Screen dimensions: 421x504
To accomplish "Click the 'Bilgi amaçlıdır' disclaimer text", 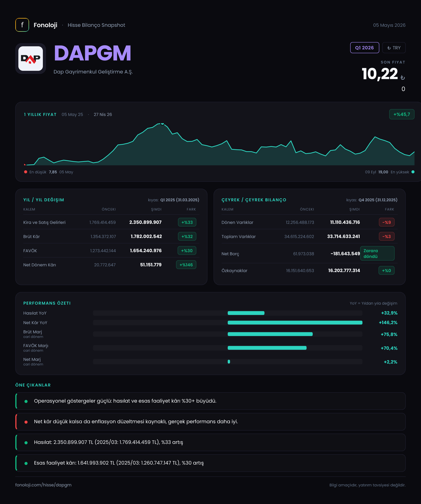I will (x=367, y=485).
